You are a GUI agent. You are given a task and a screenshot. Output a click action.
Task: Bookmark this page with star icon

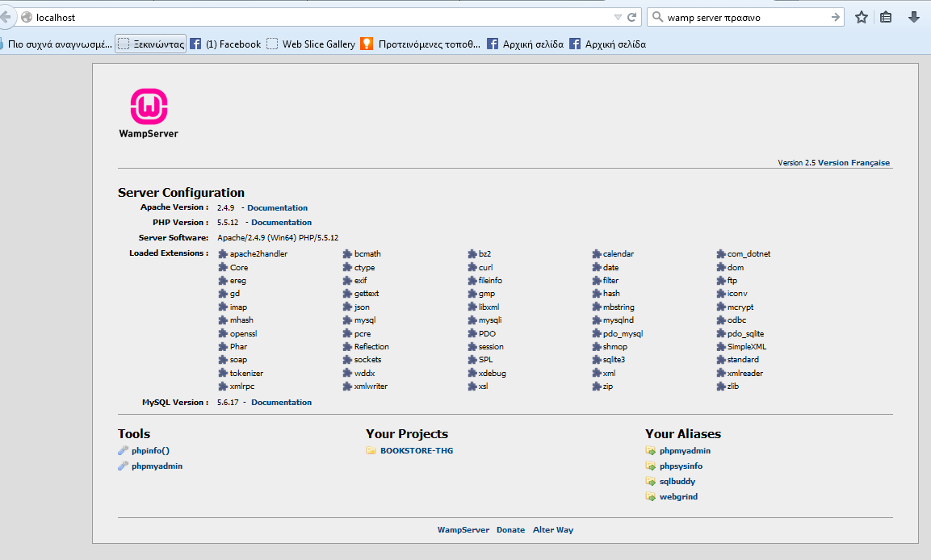pos(862,17)
